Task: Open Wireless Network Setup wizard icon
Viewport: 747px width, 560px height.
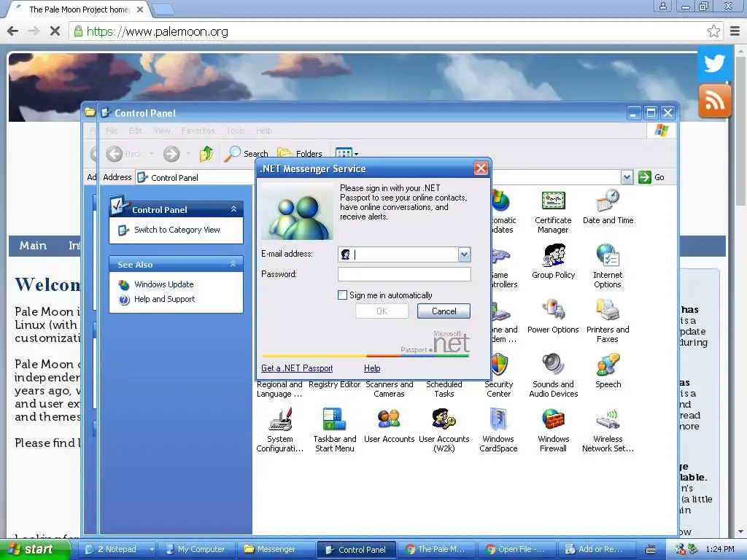Action: 608,430
